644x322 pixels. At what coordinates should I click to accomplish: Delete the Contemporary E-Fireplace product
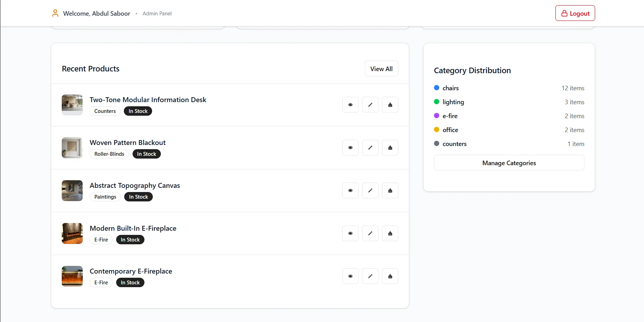390,276
